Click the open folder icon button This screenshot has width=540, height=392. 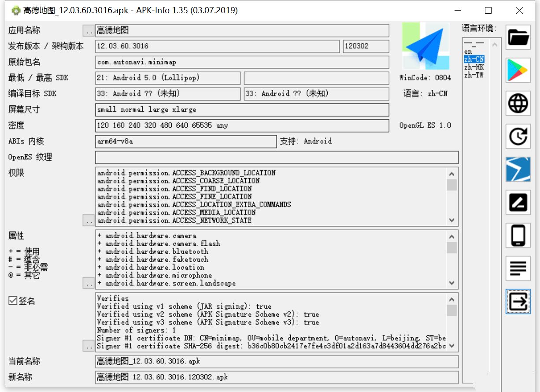[518, 37]
